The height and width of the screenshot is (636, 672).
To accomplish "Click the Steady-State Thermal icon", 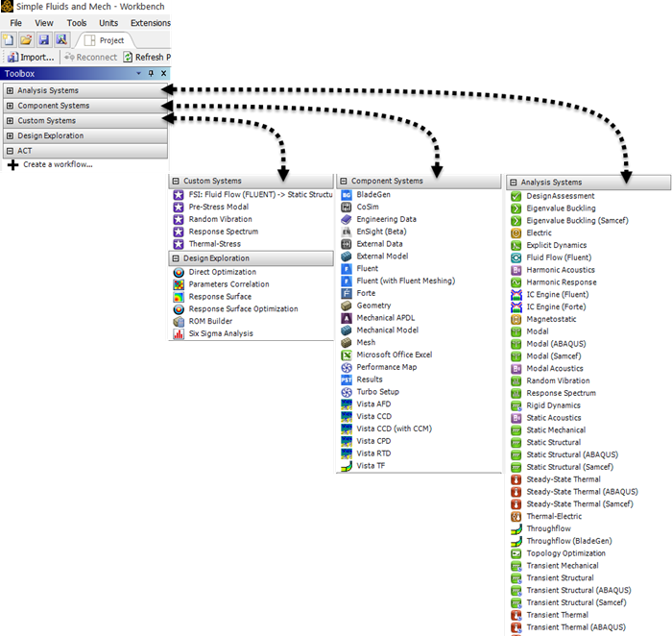I will 516,480.
